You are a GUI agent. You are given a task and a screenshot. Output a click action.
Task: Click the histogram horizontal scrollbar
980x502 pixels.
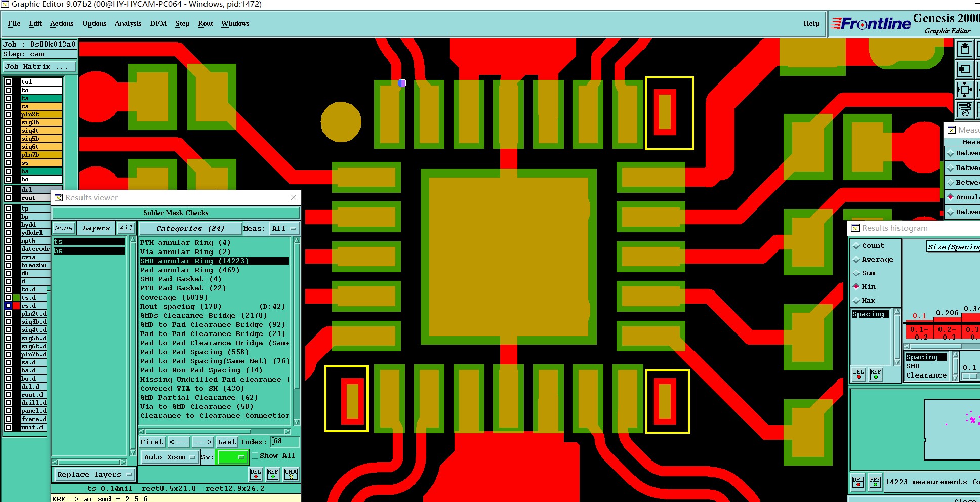pyautogui.click(x=942, y=347)
